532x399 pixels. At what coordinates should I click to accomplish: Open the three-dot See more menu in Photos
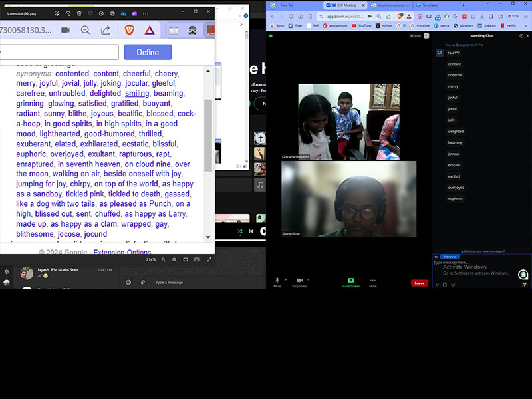(146, 13)
